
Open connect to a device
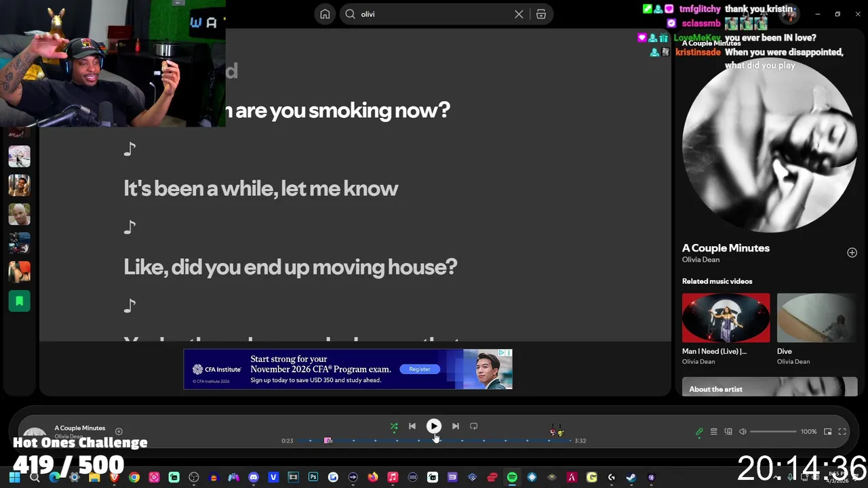pos(728,432)
